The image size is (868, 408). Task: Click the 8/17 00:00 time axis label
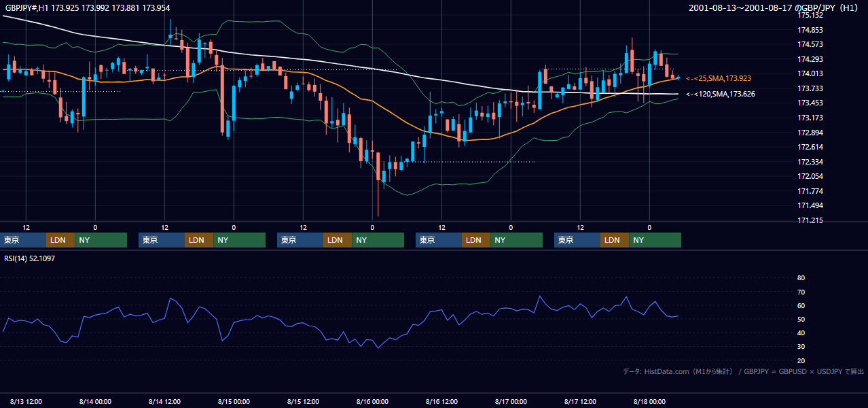511,401
